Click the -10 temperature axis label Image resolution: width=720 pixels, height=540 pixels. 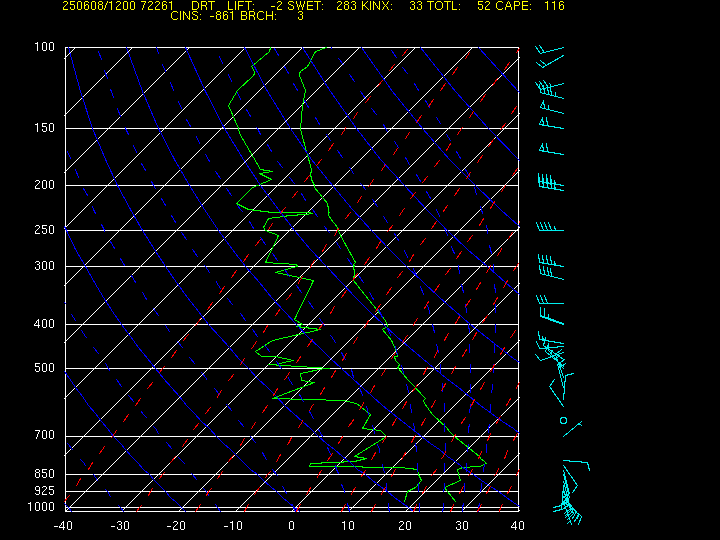coord(233,526)
